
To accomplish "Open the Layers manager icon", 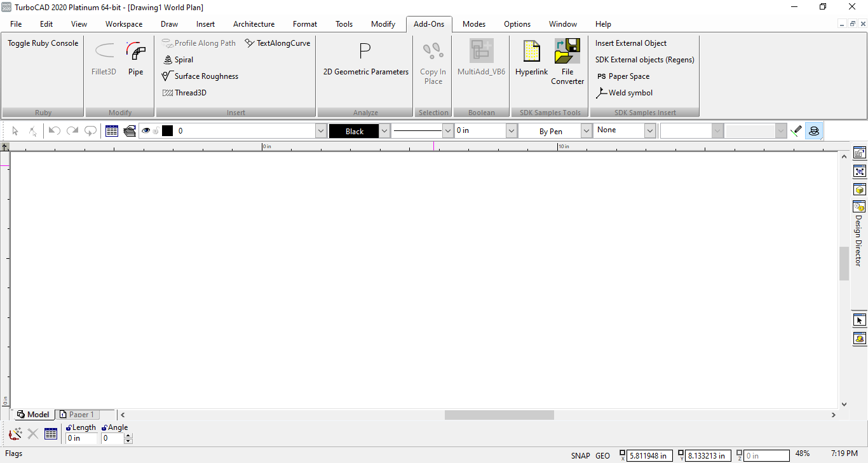I will tap(130, 131).
